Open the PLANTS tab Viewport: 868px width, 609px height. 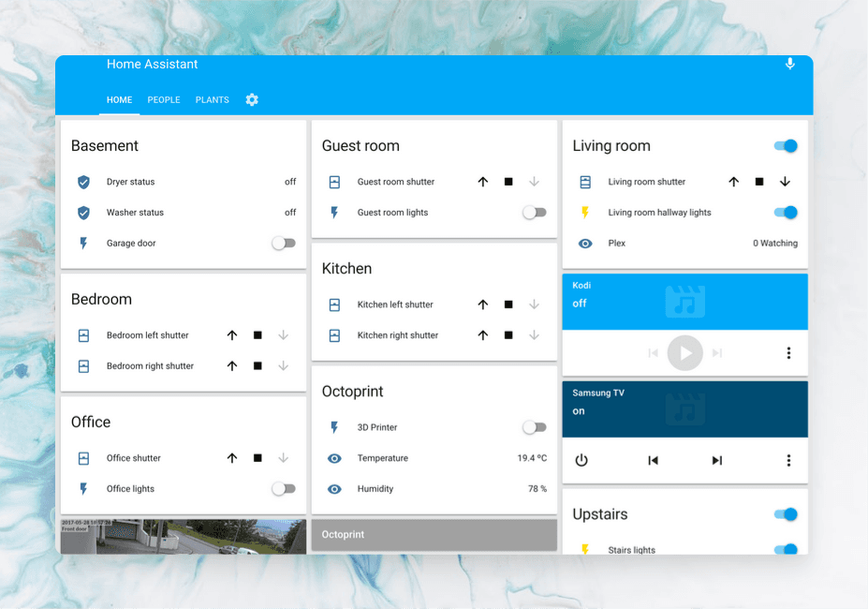point(212,99)
